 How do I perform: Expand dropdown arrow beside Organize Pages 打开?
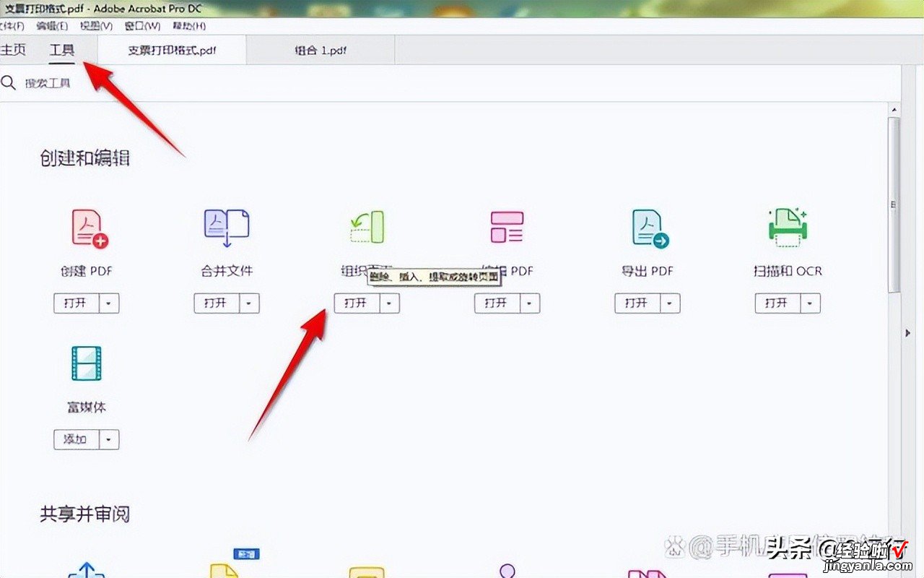389,303
